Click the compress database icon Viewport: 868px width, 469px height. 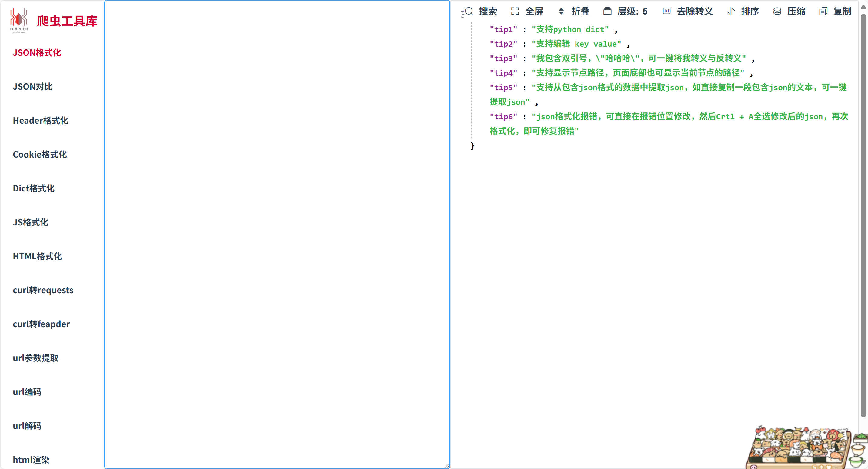(x=777, y=11)
